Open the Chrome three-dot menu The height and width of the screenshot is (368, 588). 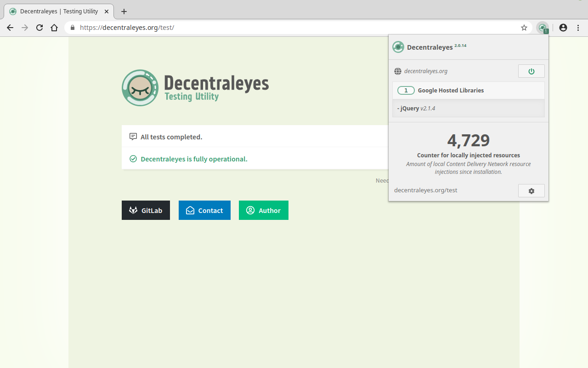(578, 28)
